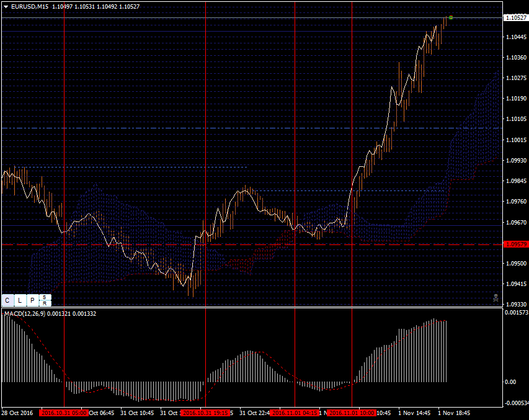Toggle the R button below S
The height and width of the screenshot is (420, 529).
[x=44, y=303]
